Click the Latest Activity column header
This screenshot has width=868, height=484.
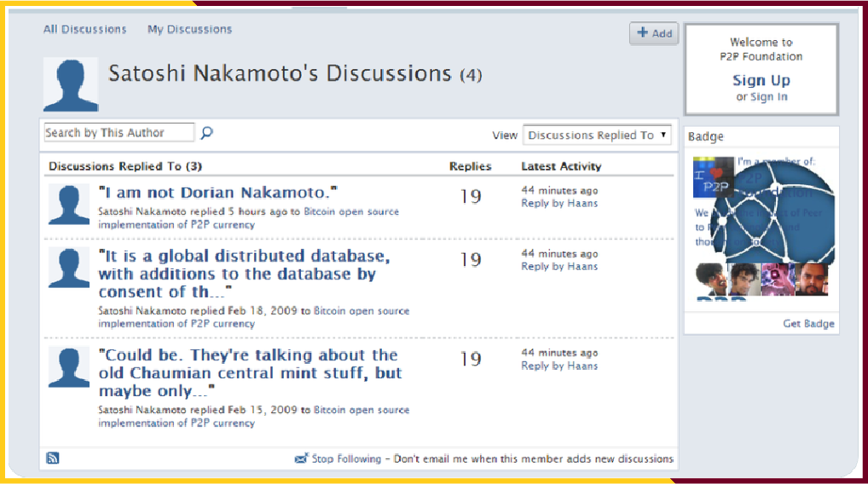pos(561,166)
